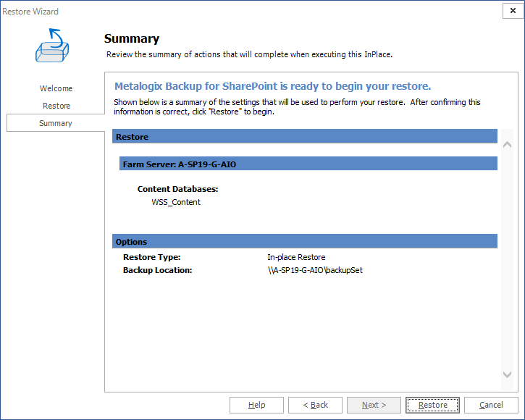
Task: Cancel the restore wizard
Action: [x=491, y=405]
